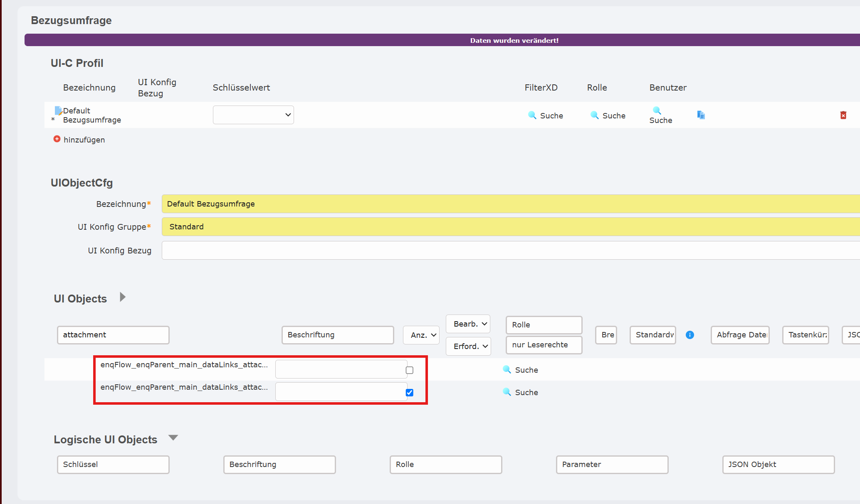860x504 pixels.
Task: Click the copy profile document icon
Action: point(701,115)
